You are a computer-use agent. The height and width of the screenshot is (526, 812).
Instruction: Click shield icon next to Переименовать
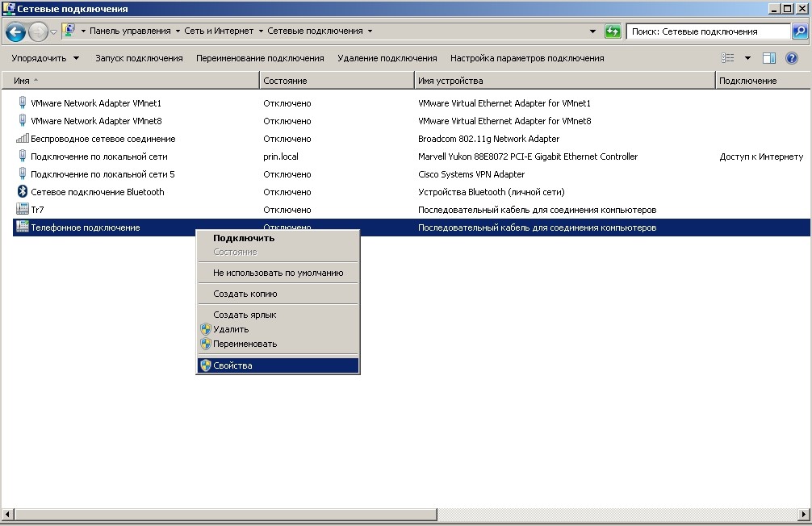[x=206, y=344]
